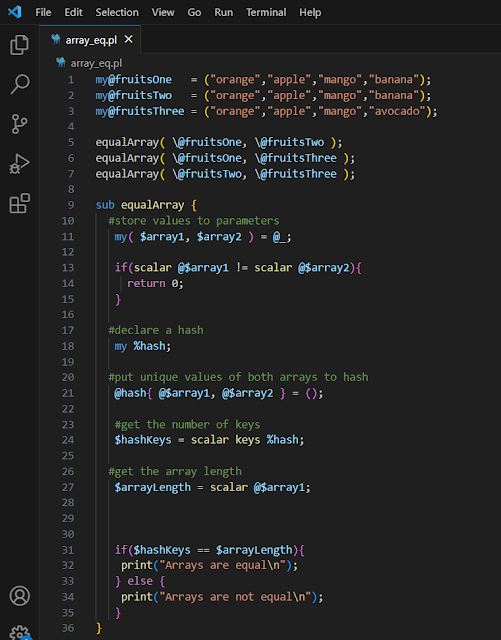Click @fruitsOne on line 1
This screenshot has height=640, width=501.
click(140, 79)
